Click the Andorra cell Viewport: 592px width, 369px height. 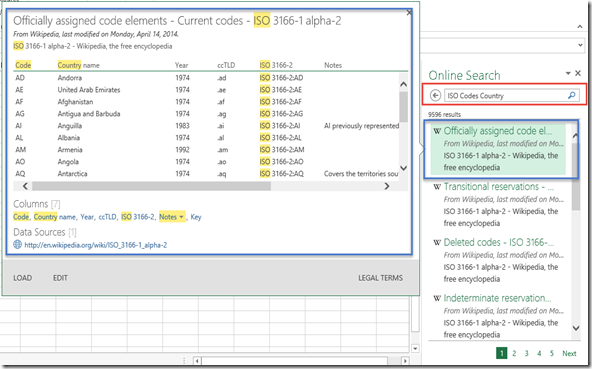click(x=69, y=78)
